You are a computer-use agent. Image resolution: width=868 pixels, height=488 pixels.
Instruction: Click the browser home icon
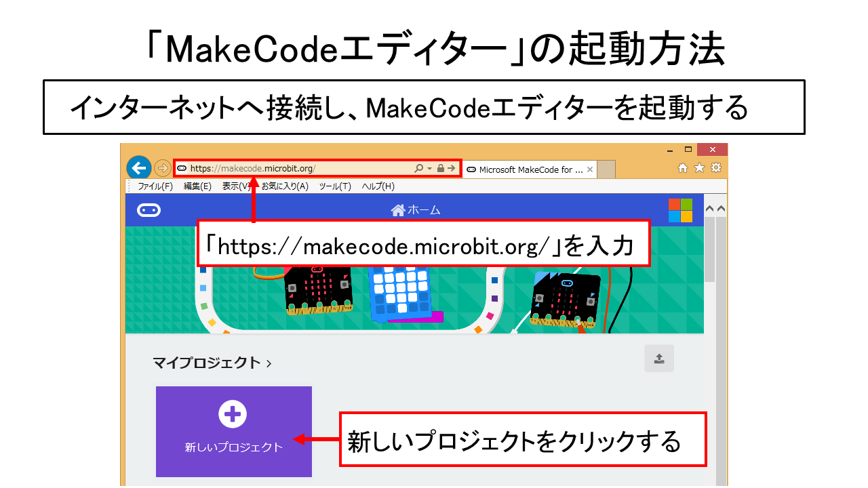click(x=683, y=168)
